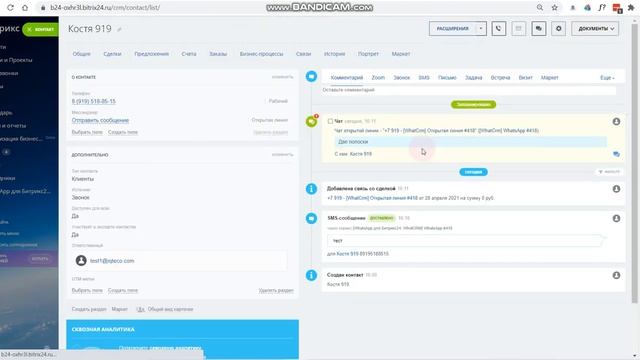This screenshot has height=360, width=640.
Task: Select the Письмо timeline tab
Action: [x=447, y=78]
